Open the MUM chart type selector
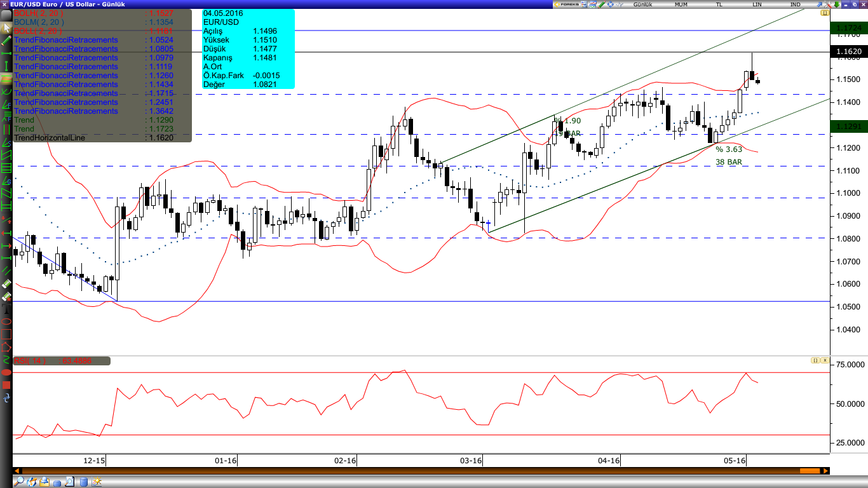The width and height of the screenshot is (868, 488). point(681,4)
